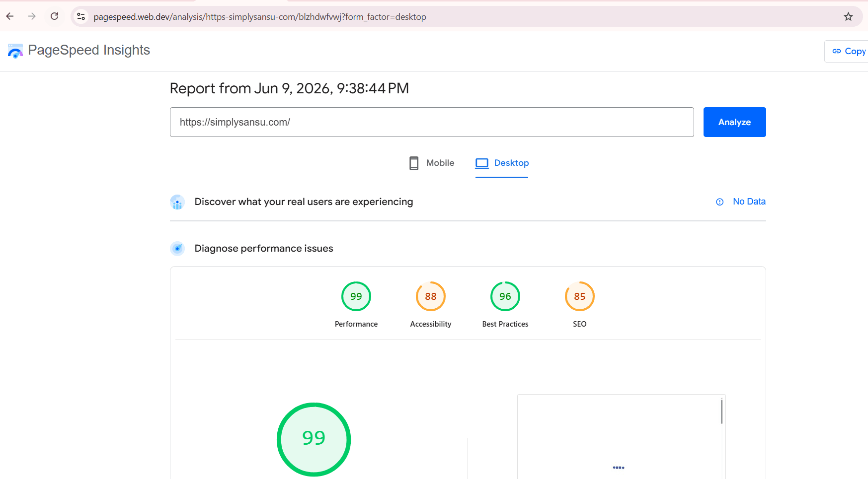
Task: Click the Diagnose performance issues icon
Action: click(177, 248)
